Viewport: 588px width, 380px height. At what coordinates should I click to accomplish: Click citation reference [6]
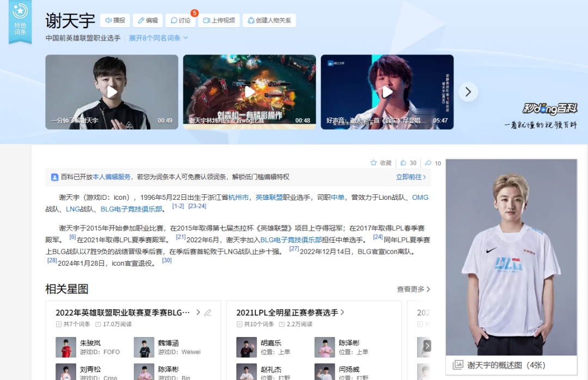[x=73, y=237]
